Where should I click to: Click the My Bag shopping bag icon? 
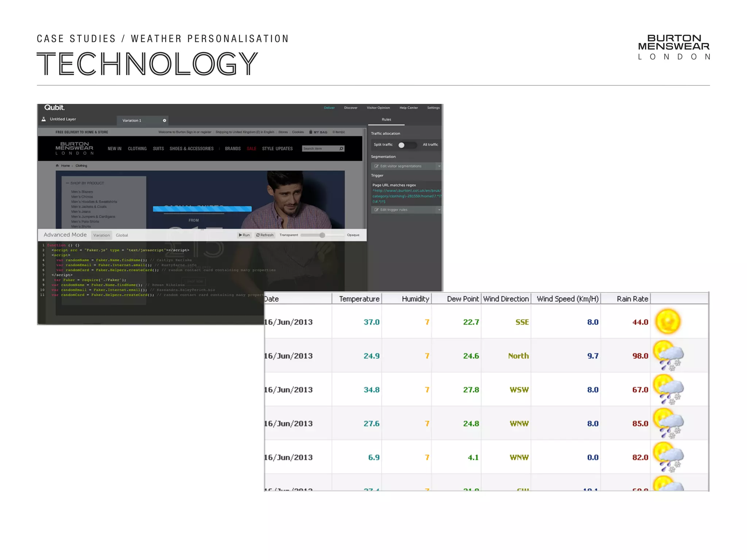[x=311, y=132]
